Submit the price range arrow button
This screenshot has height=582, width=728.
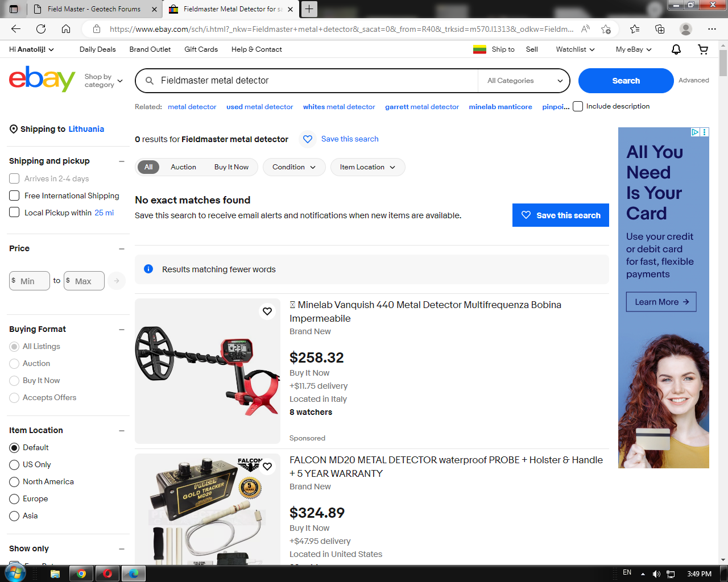coord(117,281)
